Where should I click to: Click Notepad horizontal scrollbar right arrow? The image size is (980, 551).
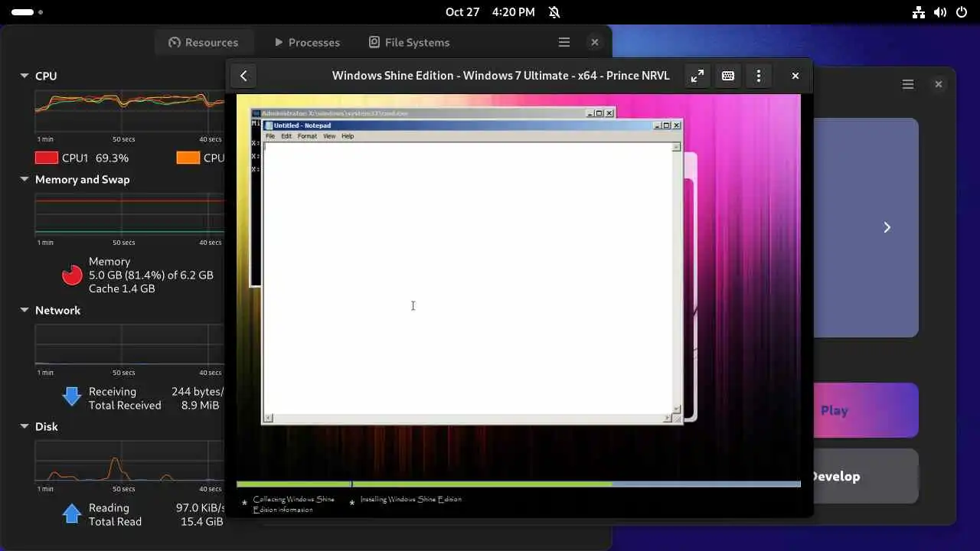point(668,418)
